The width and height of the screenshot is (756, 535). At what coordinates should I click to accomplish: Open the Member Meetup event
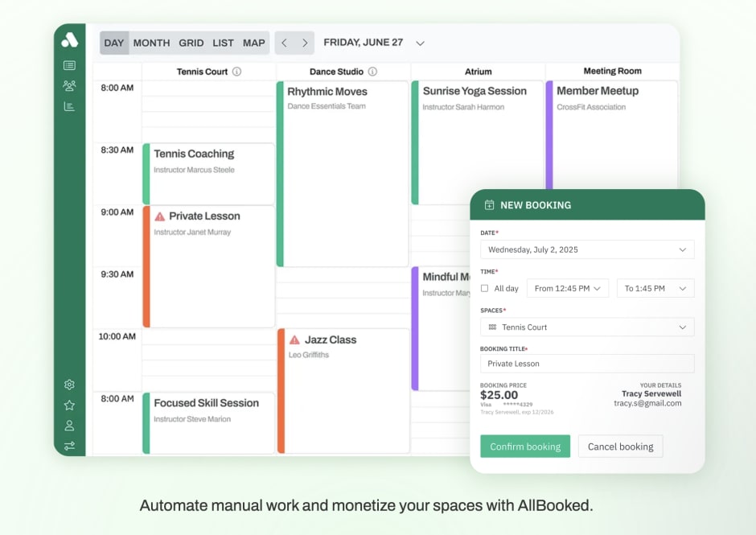pos(611,135)
